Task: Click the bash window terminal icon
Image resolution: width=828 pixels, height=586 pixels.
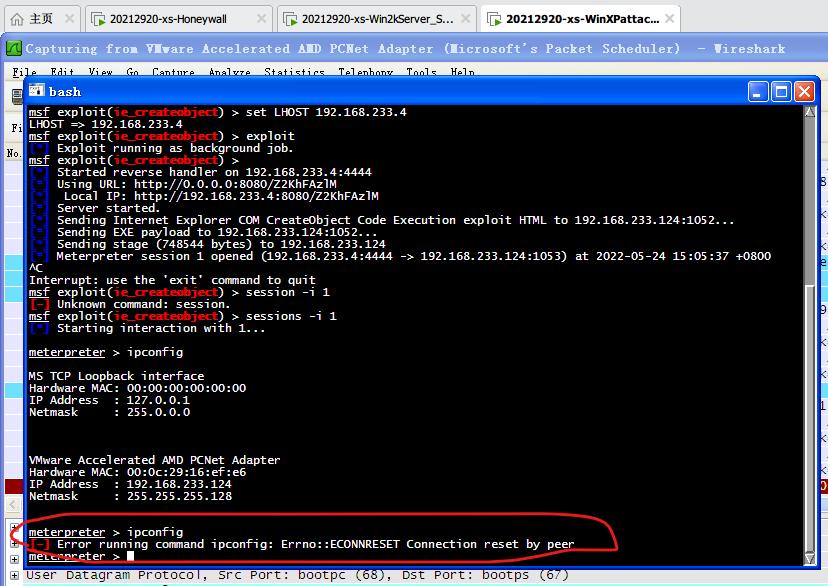Action: coord(36,91)
